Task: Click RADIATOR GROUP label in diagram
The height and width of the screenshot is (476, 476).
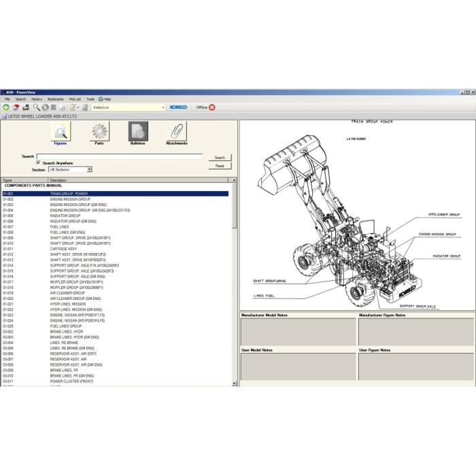Action: [x=447, y=256]
